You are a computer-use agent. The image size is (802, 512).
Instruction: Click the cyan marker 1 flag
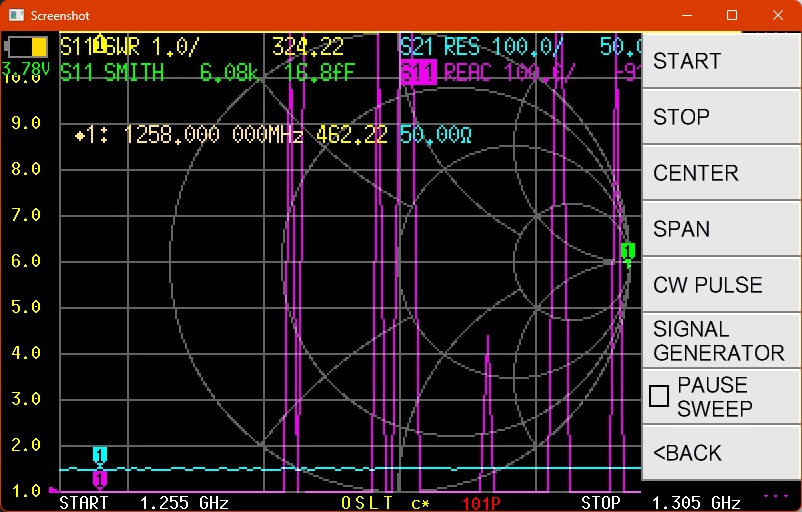click(100, 455)
